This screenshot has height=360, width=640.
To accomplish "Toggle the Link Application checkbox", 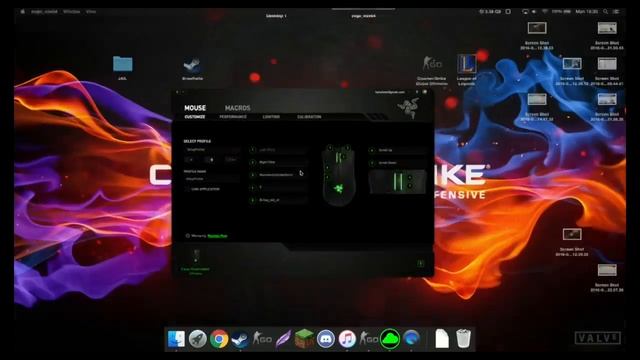I will tap(187, 189).
